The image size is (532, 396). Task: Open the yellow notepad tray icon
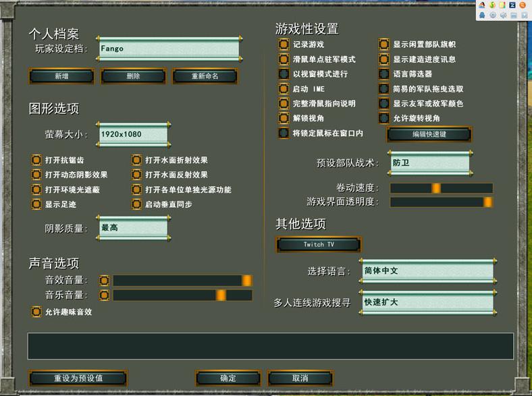[502, 5]
